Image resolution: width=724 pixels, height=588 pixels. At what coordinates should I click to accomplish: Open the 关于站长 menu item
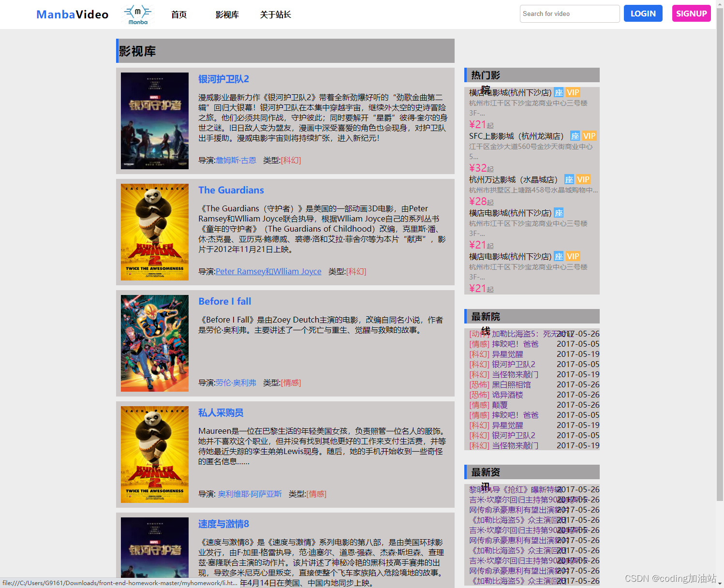pyautogui.click(x=276, y=15)
